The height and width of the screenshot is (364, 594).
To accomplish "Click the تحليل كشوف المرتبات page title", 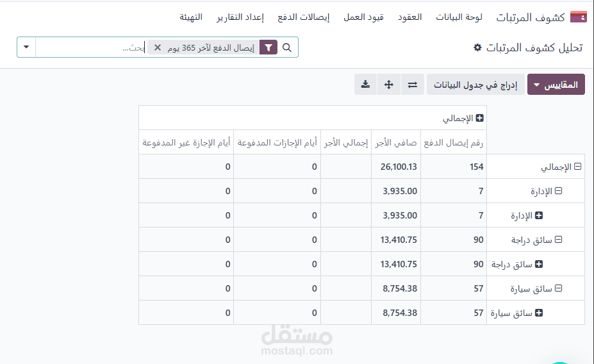I will point(534,47).
